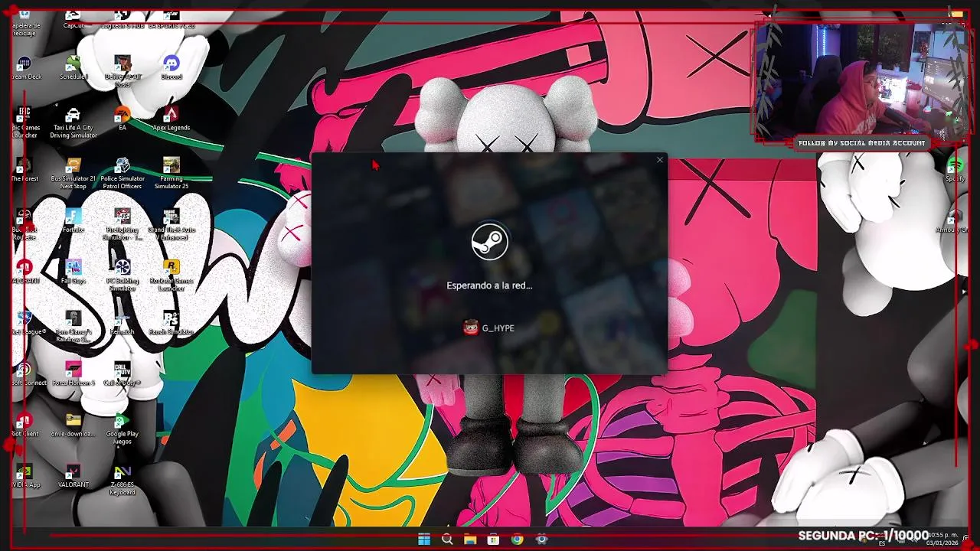This screenshot has height=551, width=980.
Task: Open the Z-686 ES Keyboard shortcut
Action: tap(122, 480)
